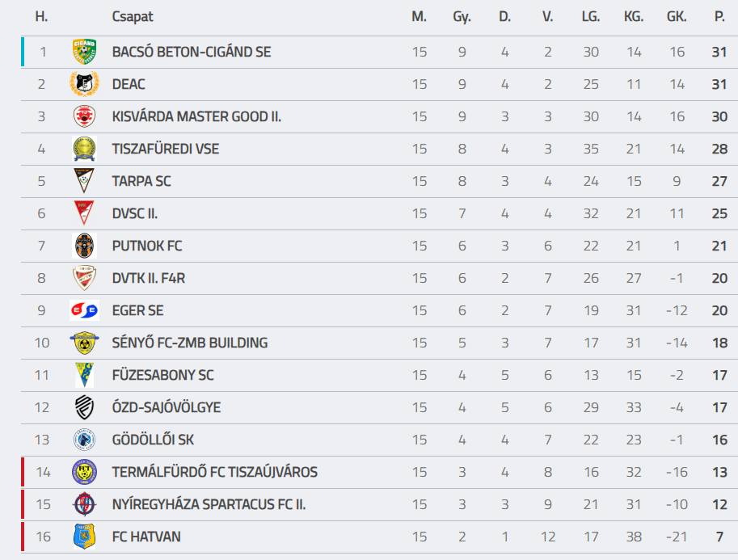Click the 'Csapat' column header

tap(132, 17)
